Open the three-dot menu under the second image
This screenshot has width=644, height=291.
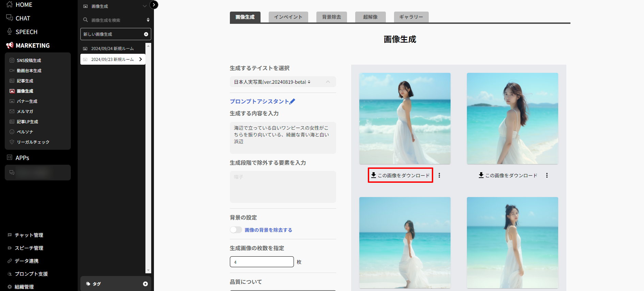pyautogui.click(x=547, y=175)
